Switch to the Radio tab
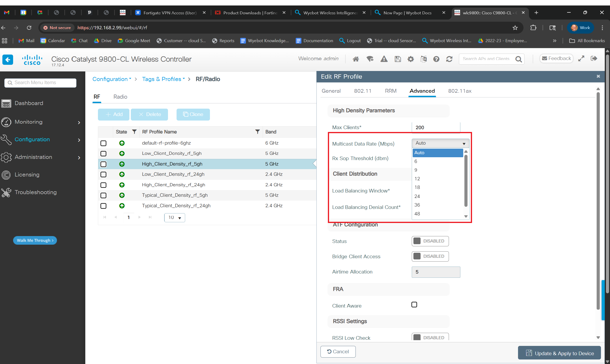610x364 pixels. click(x=120, y=97)
